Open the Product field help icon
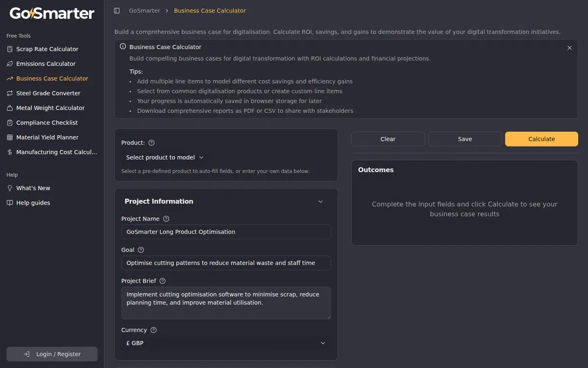The width and height of the screenshot is (588, 368). pos(152,143)
